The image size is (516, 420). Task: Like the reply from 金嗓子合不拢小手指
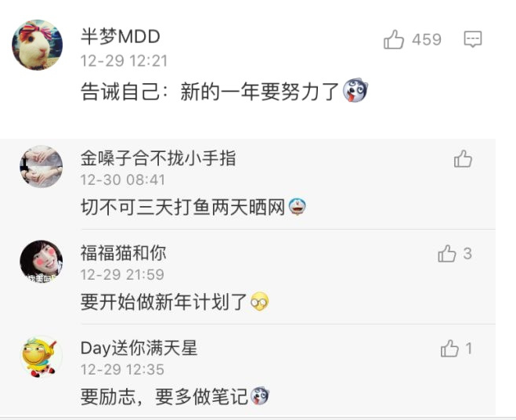[463, 159]
